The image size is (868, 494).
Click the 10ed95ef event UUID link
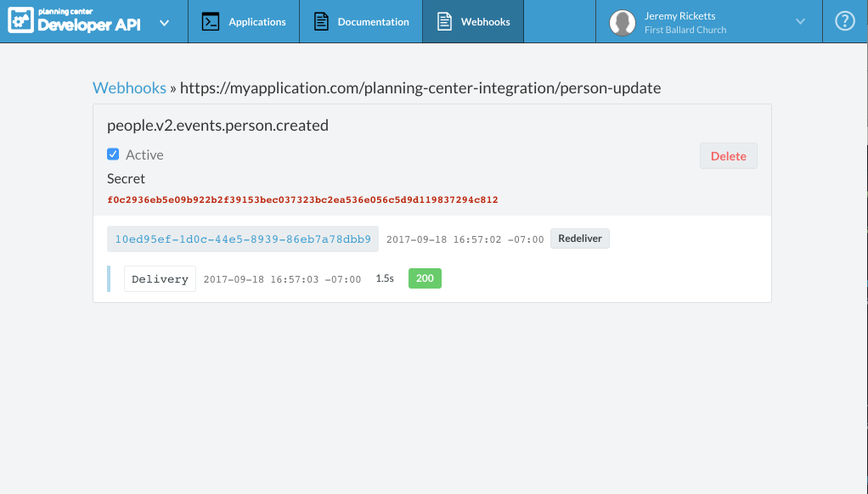click(242, 239)
